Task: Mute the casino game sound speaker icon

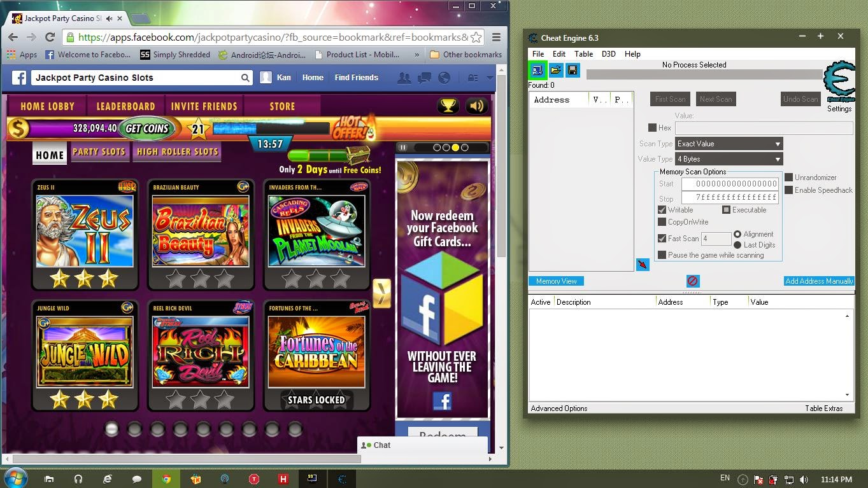Action: point(476,106)
